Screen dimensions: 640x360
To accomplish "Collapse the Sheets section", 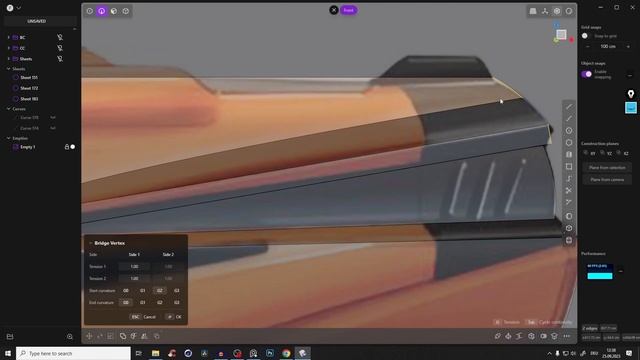I will pyautogui.click(x=9, y=69).
